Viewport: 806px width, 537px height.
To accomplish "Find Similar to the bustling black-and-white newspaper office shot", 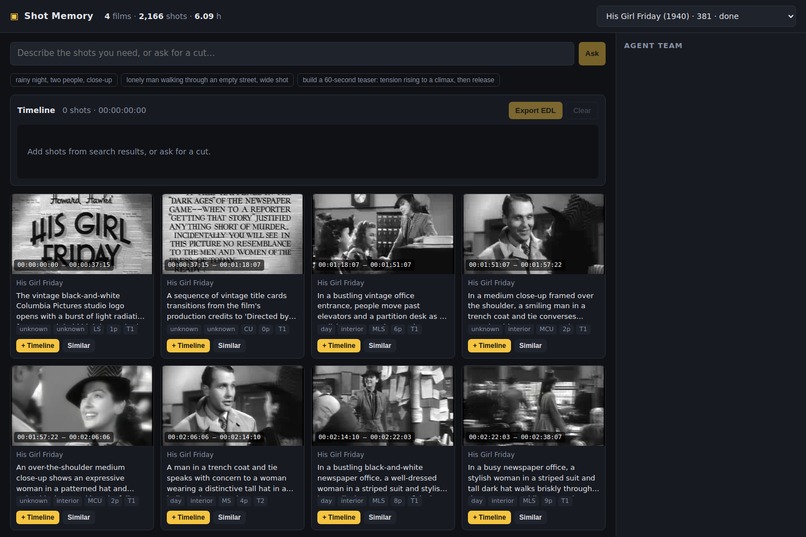I will coord(380,517).
